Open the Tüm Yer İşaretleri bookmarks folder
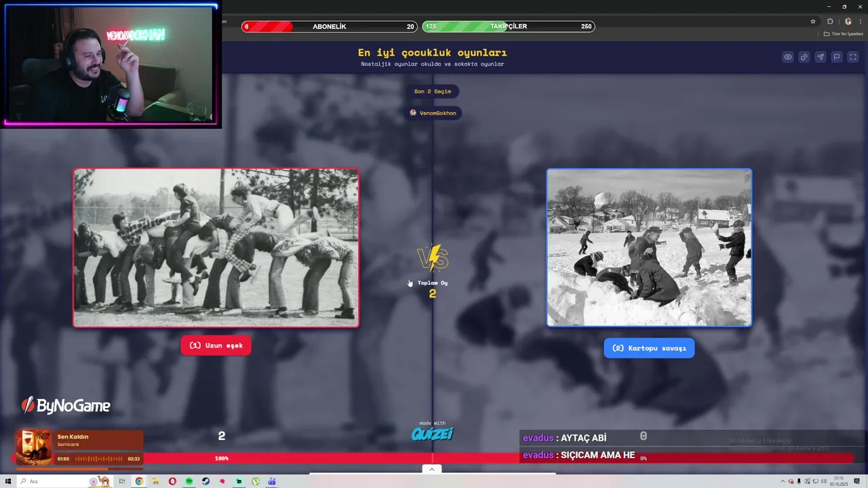This screenshot has height=488, width=868. (x=843, y=34)
